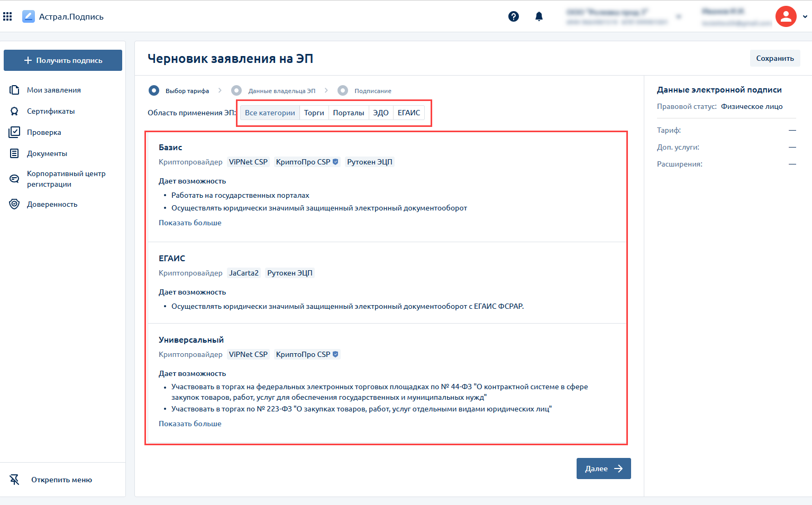
Task: Click the Сертификаты ribbon icon
Action: tap(15, 111)
